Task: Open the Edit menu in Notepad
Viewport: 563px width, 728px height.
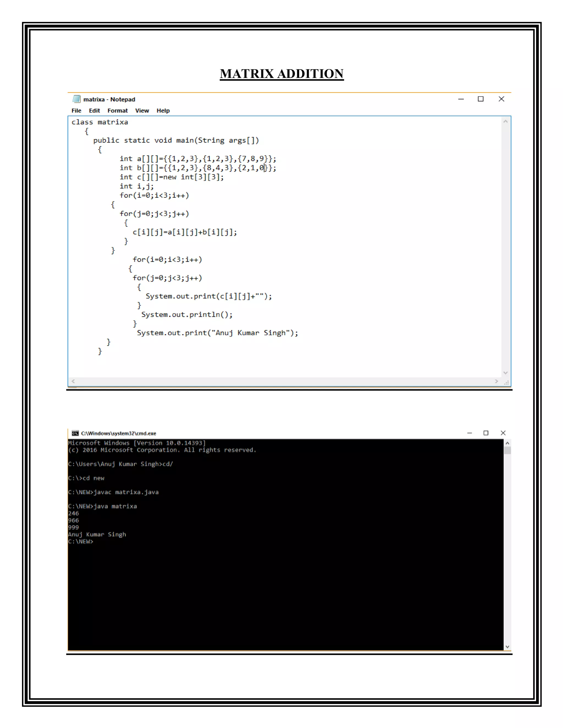Action: (x=94, y=111)
